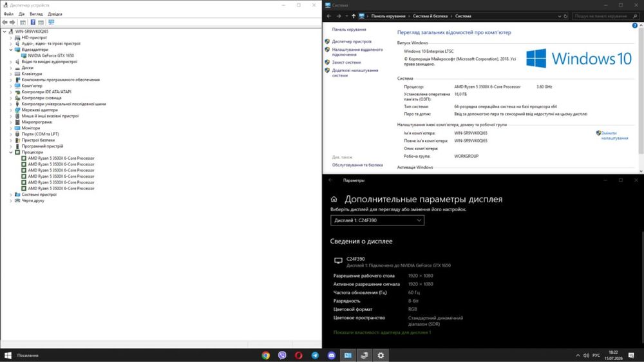Viewport: 644px width, 362px height.
Task: Click the scan for hardware changes monitor icon
Action: tap(52, 22)
